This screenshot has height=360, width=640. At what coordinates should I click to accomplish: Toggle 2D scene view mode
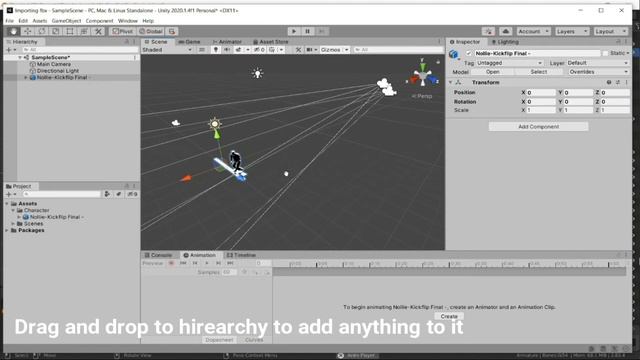(202, 50)
